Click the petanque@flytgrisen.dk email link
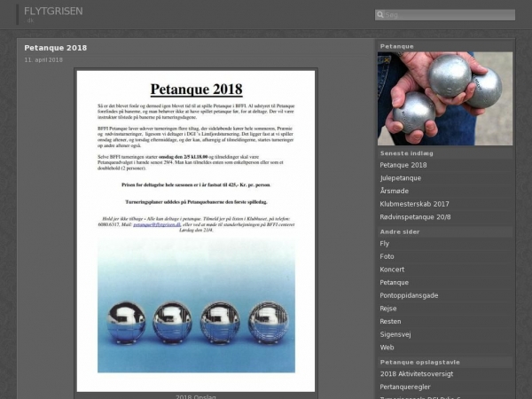Viewport: 532px width, 399px height. 157,224
